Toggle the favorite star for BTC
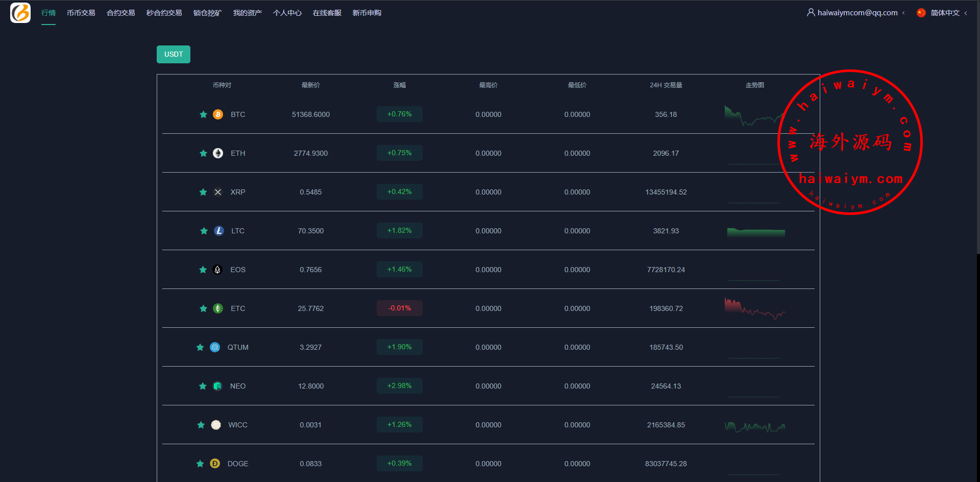 (x=203, y=114)
